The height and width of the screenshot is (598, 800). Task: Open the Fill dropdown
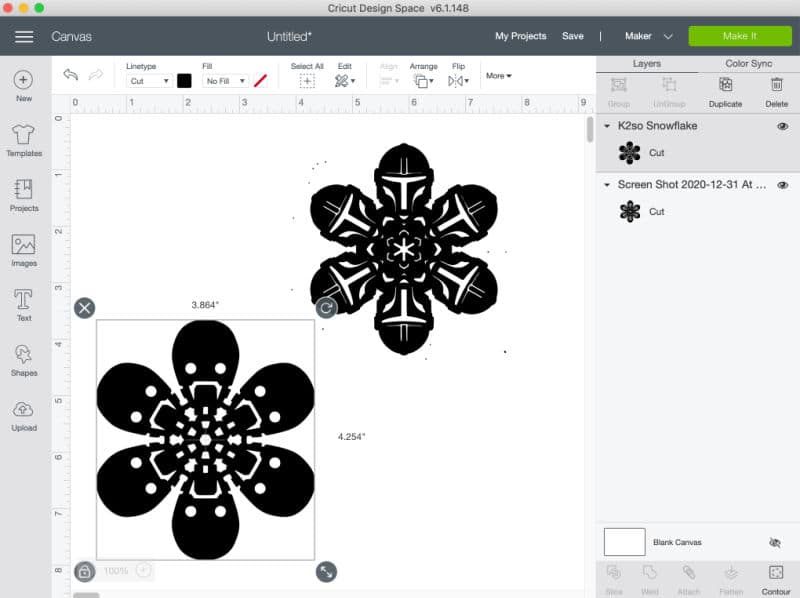[x=225, y=81]
